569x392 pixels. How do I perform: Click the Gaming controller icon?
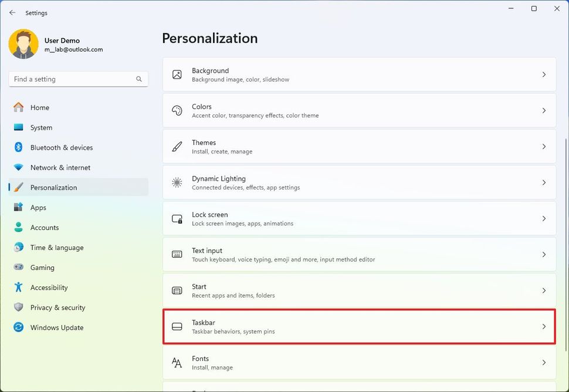click(x=19, y=267)
